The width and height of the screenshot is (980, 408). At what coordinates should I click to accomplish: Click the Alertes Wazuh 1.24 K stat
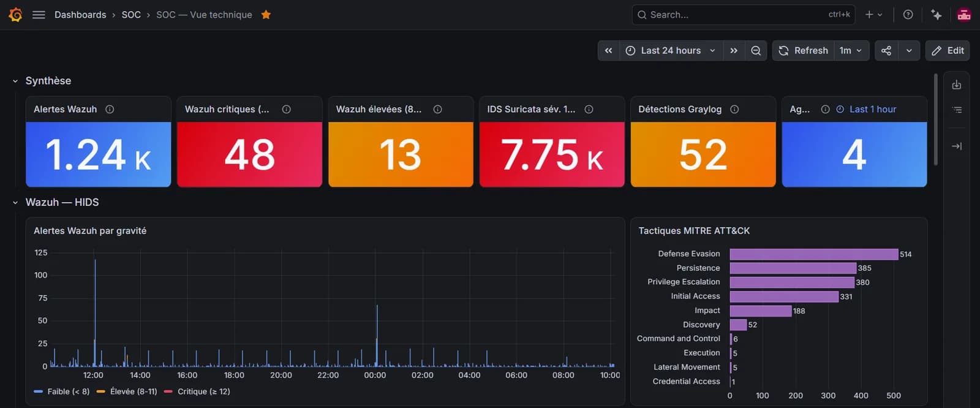pos(99,154)
